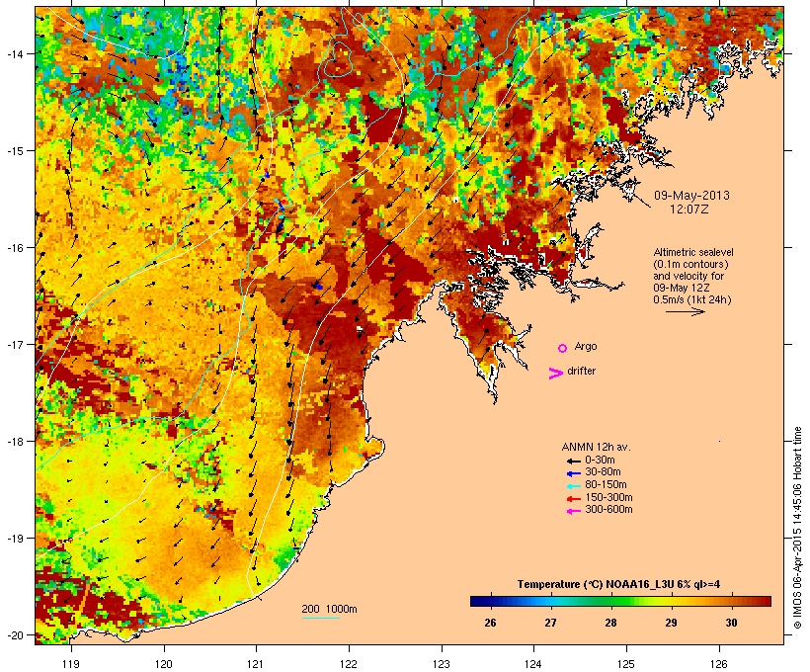Click the ANMN 12h av. heading
Viewport: 810px width, 672px height.
(596, 447)
